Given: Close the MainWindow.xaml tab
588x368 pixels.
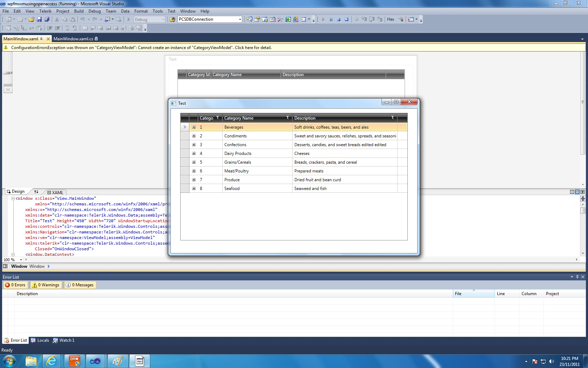Looking at the screenshot, I should [48, 39].
